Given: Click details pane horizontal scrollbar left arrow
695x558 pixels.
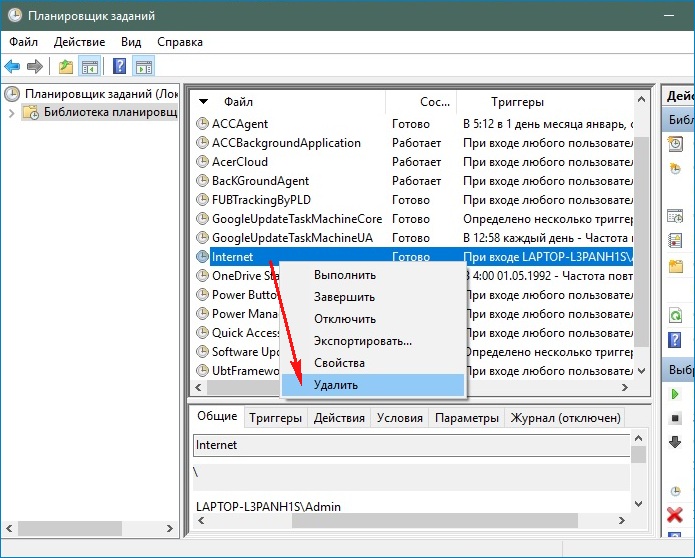Looking at the screenshot, I should click(x=201, y=520).
